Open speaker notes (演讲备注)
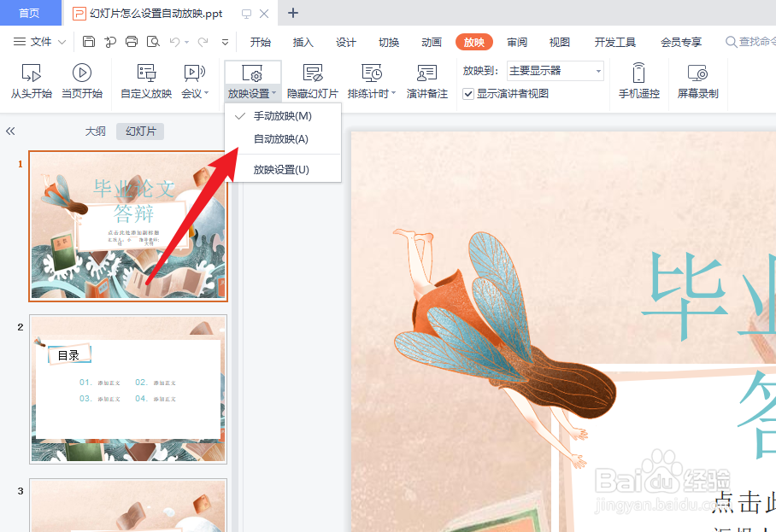Image resolution: width=776 pixels, height=532 pixels. [426, 81]
